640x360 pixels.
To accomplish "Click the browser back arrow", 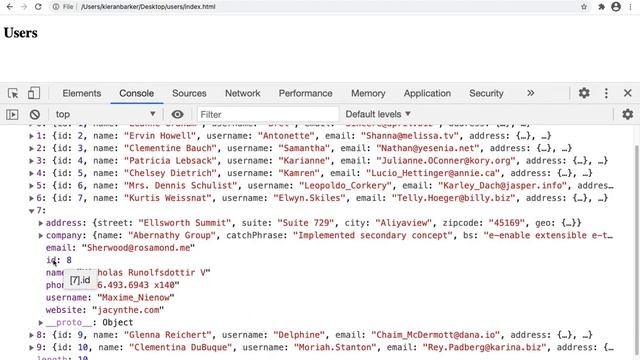I will [x=10, y=7].
